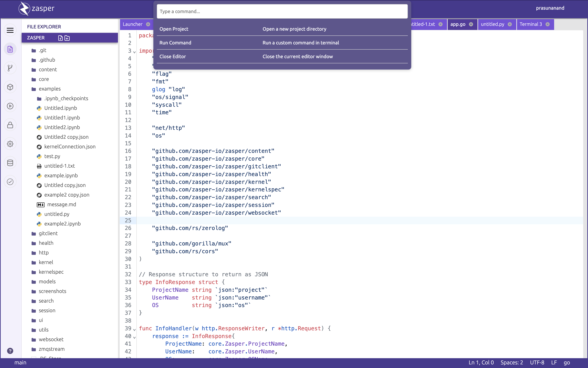Click the new folder icon beside ZASPER
This screenshot has height=368, width=588.
pos(67,38)
